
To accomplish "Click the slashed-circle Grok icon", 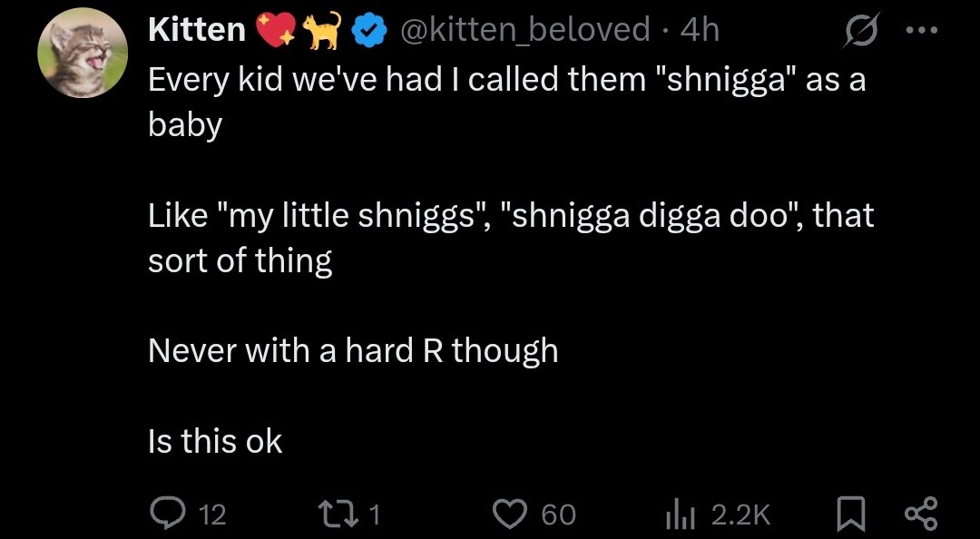I will point(858,32).
